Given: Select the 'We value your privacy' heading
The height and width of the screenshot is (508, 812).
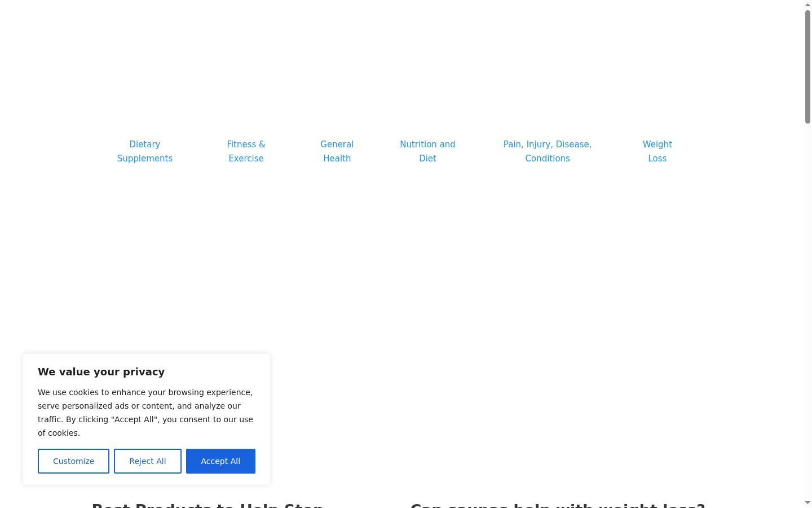Looking at the screenshot, I should (x=101, y=371).
